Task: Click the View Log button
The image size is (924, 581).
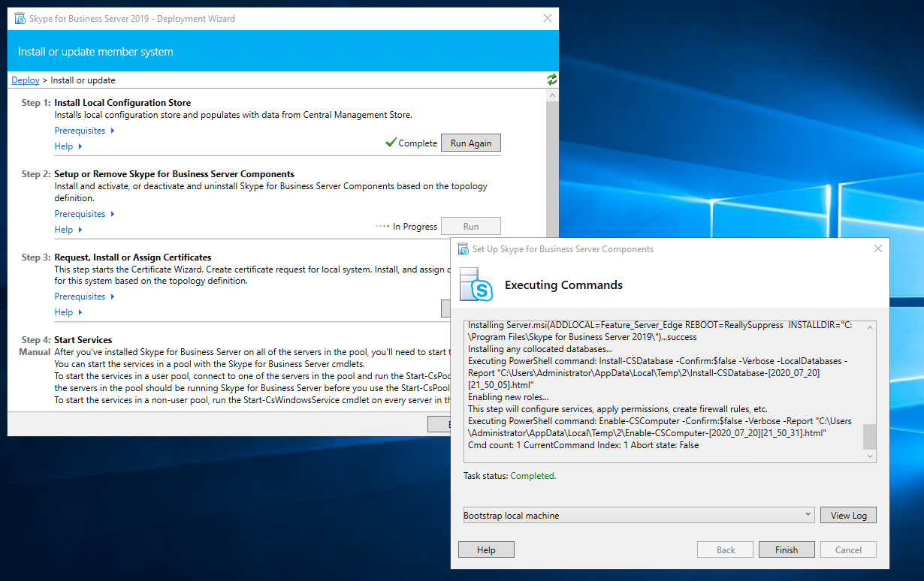Action: (848, 515)
